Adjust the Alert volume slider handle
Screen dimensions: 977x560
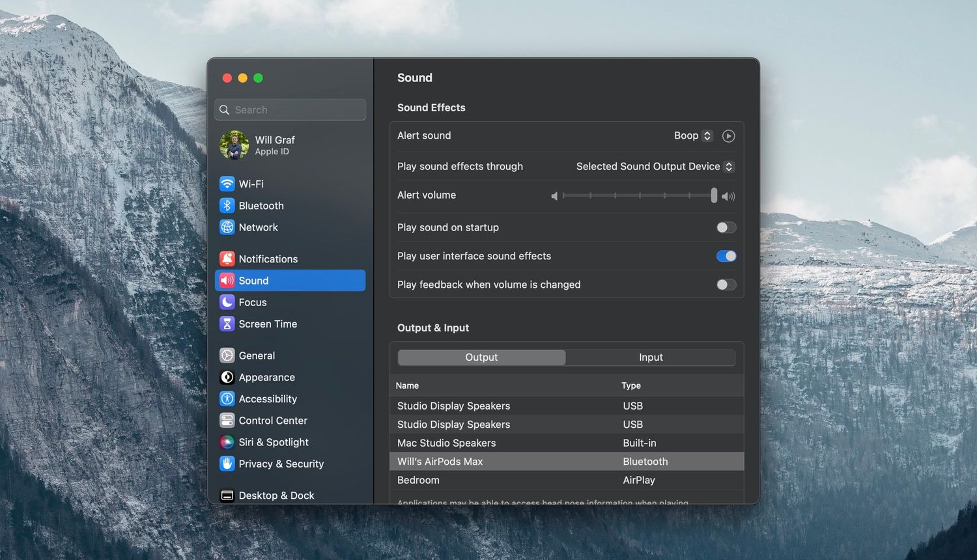[714, 195]
